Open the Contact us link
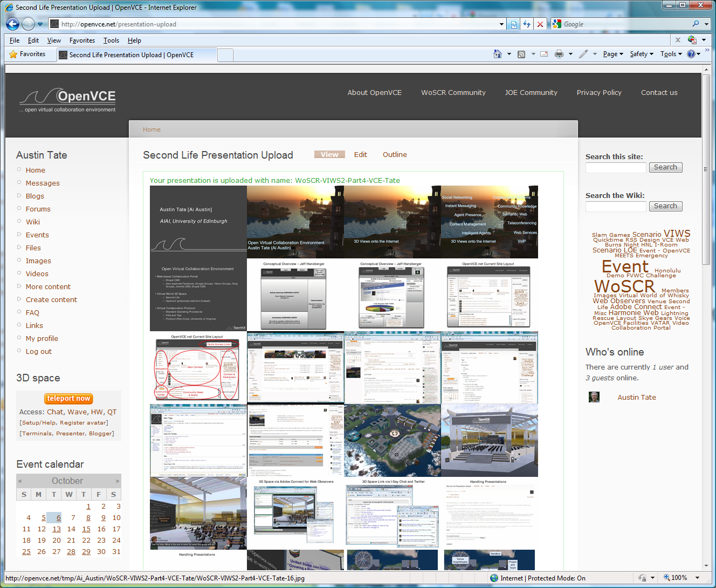 pyautogui.click(x=659, y=93)
